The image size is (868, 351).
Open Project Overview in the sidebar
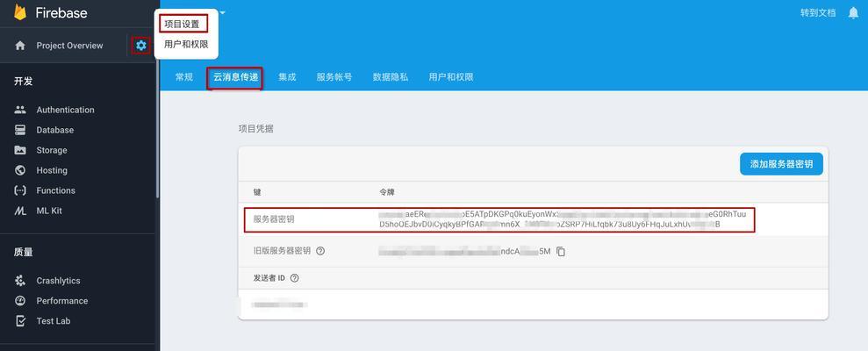(x=69, y=46)
